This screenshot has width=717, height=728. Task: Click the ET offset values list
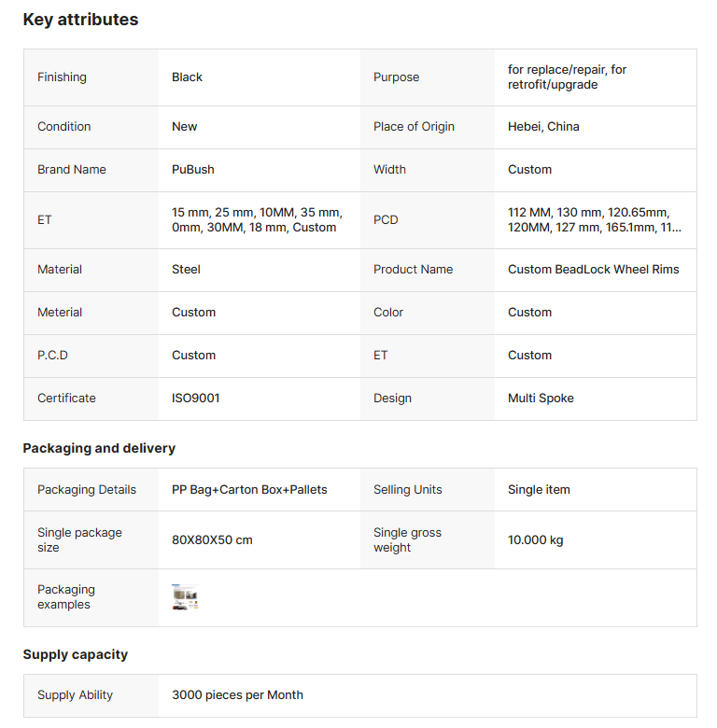pyautogui.click(x=257, y=220)
